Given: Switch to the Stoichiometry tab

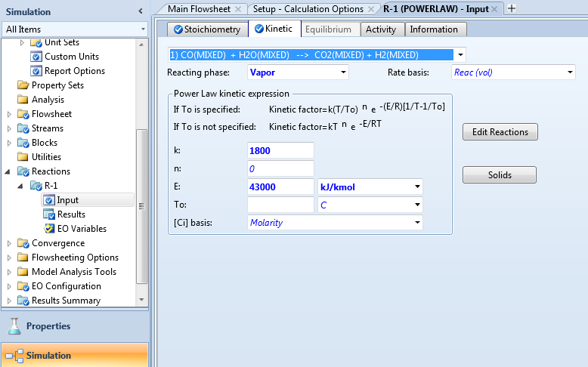Looking at the screenshot, I should pyautogui.click(x=207, y=29).
